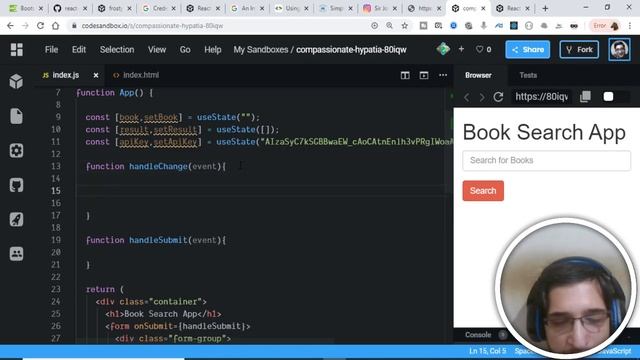This screenshot has height=360, width=640.
Task: Click the compassionate-hypatia-80iqw sandbox name
Action: (x=351, y=49)
